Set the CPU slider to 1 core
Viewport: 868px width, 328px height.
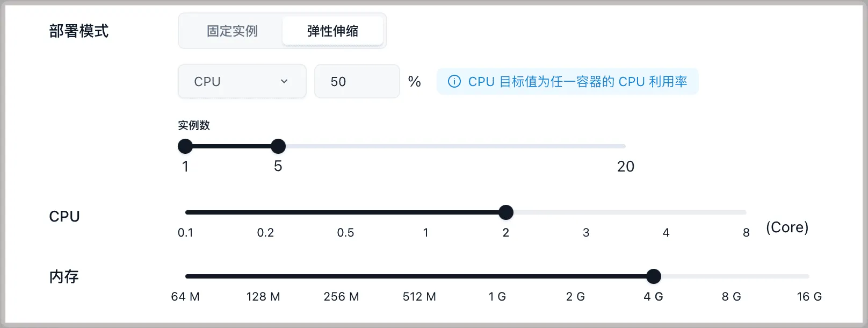click(x=426, y=212)
